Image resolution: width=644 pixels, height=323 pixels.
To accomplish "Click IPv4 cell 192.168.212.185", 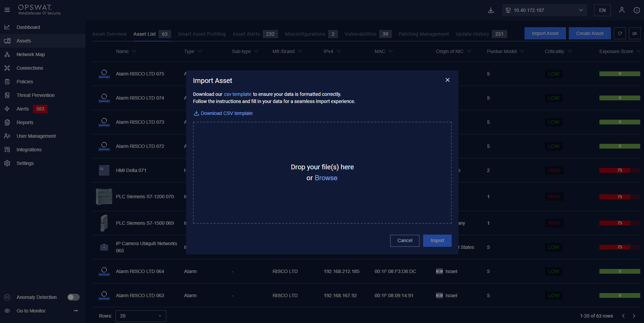I will pyautogui.click(x=342, y=272).
